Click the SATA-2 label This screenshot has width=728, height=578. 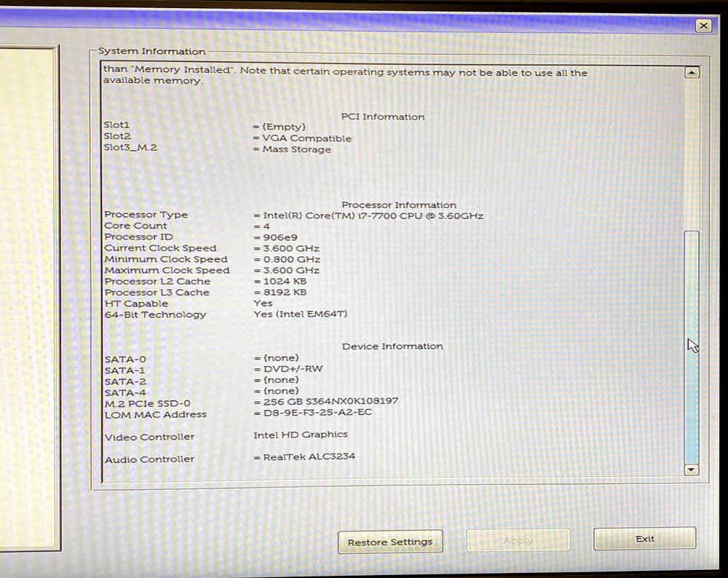(x=125, y=381)
